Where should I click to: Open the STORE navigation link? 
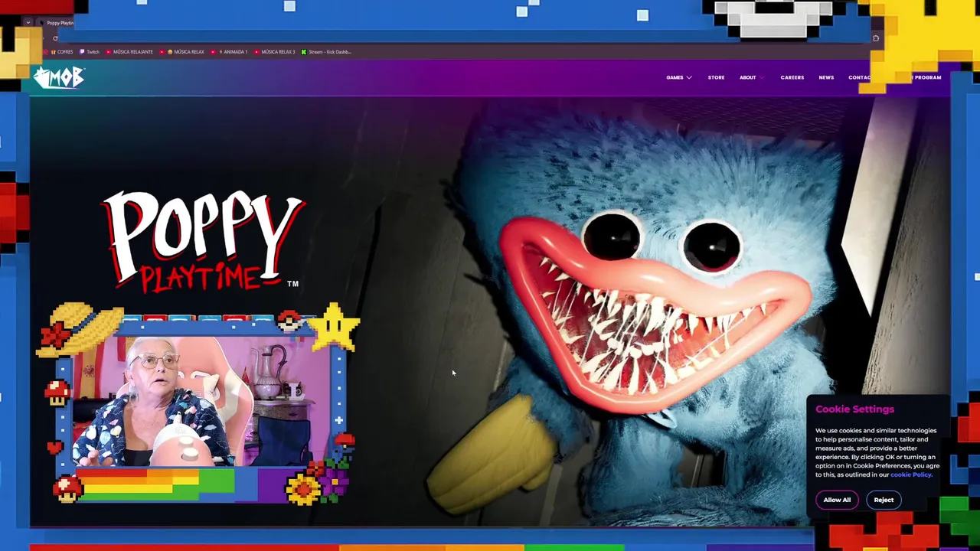point(716,77)
